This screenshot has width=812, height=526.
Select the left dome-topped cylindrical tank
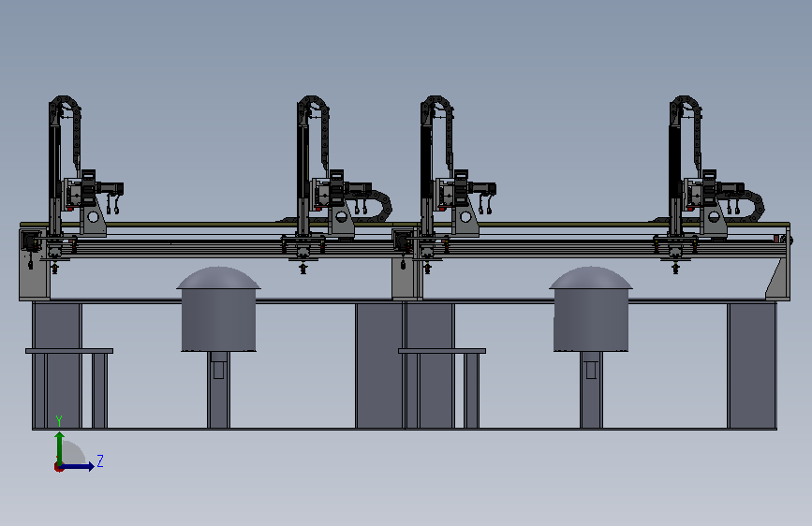218,309
